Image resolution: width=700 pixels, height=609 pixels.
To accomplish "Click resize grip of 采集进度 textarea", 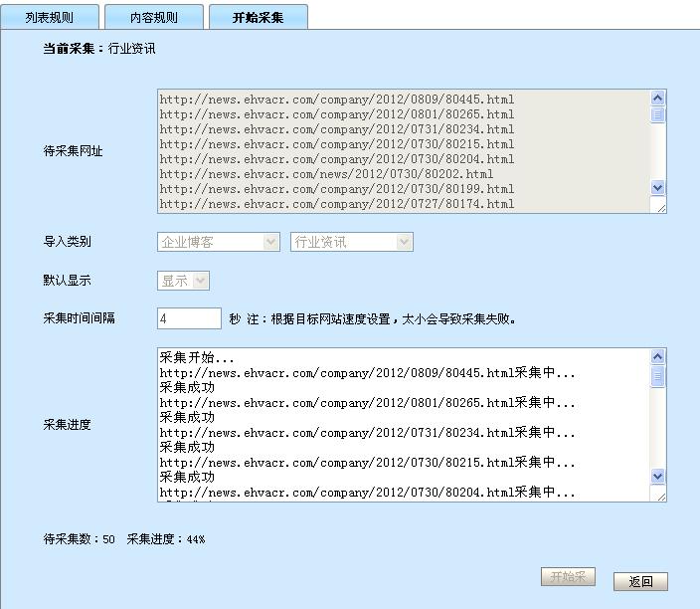I will tap(659, 495).
